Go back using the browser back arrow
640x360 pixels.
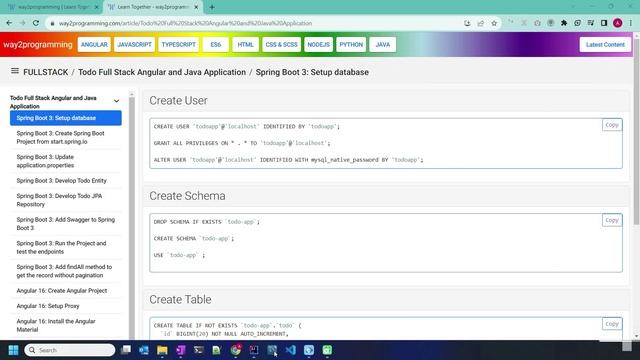click(x=9, y=23)
